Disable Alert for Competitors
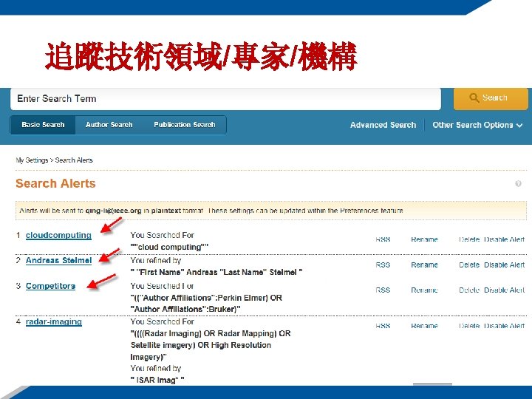Image resolution: width=532 pixels, height=399 pixels. [504, 290]
